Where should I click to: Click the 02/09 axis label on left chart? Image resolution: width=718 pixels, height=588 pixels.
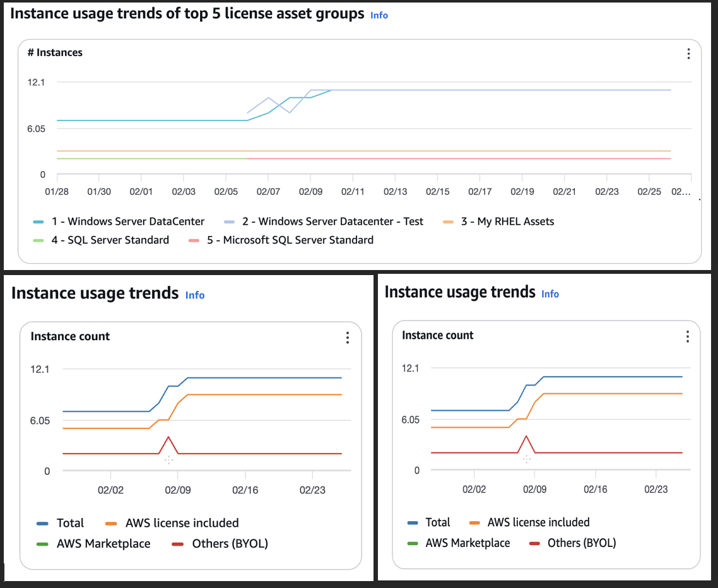177,490
